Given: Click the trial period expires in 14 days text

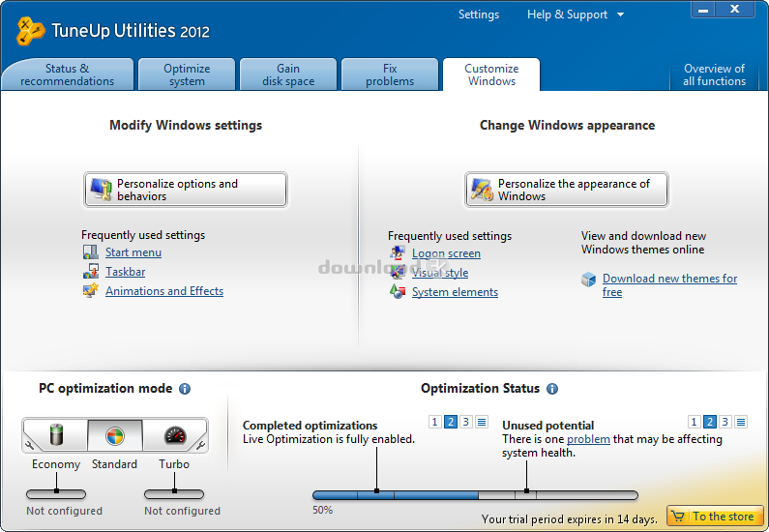Looking at the screenshot, I should [570, 518].
